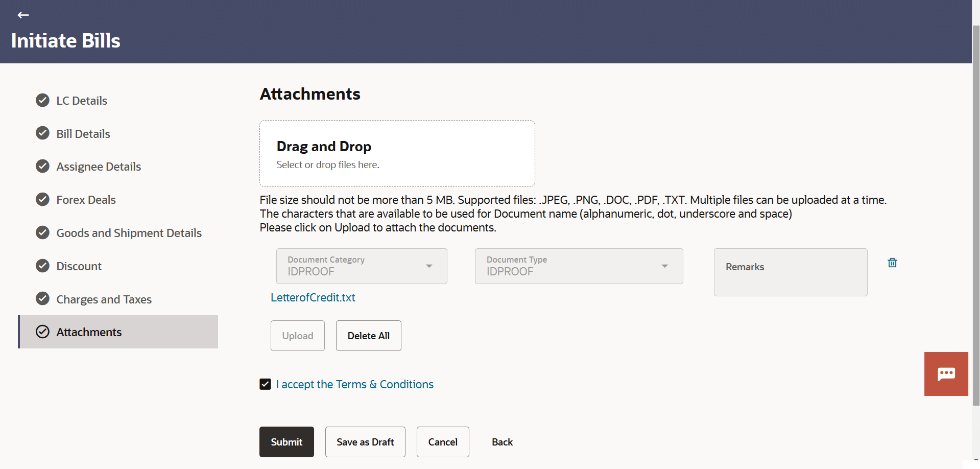Image resolution: width=980 pixels, height=469 pixels.
Task: Uncheck the Terms & Conditions checkbox
Action: pyautogui.click(x=265, y=384)
